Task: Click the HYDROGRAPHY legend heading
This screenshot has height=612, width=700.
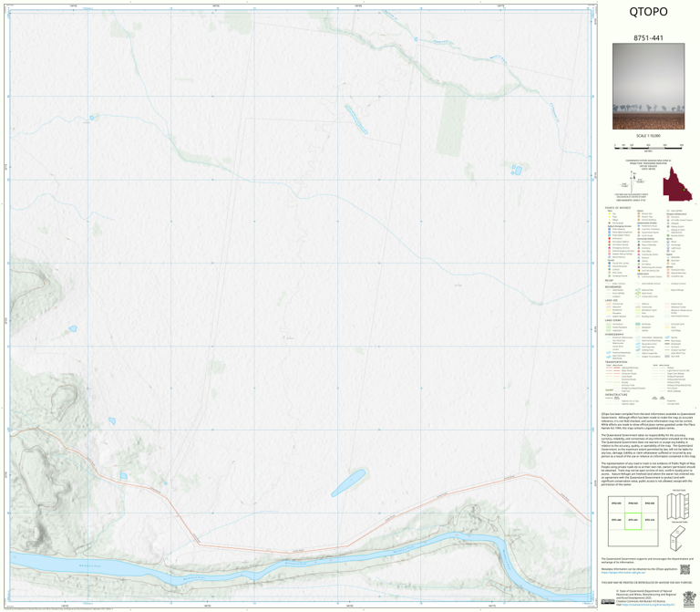Action: (x=614, y=334)
